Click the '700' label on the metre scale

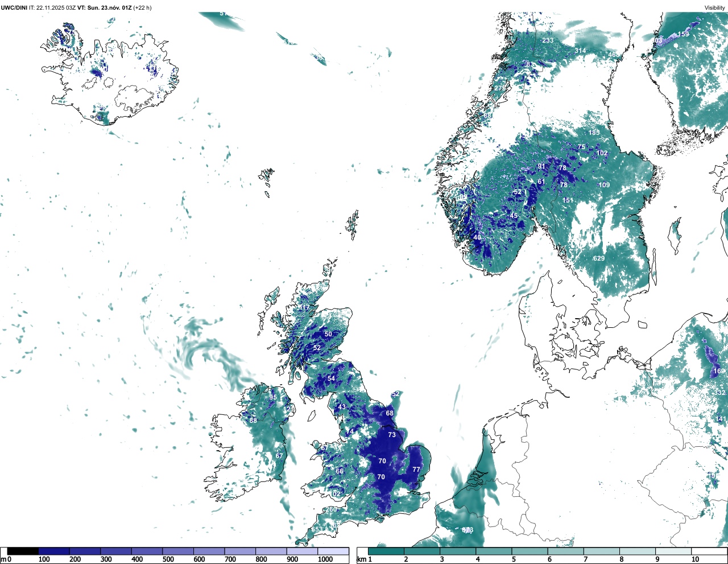[x=230, y=560]
